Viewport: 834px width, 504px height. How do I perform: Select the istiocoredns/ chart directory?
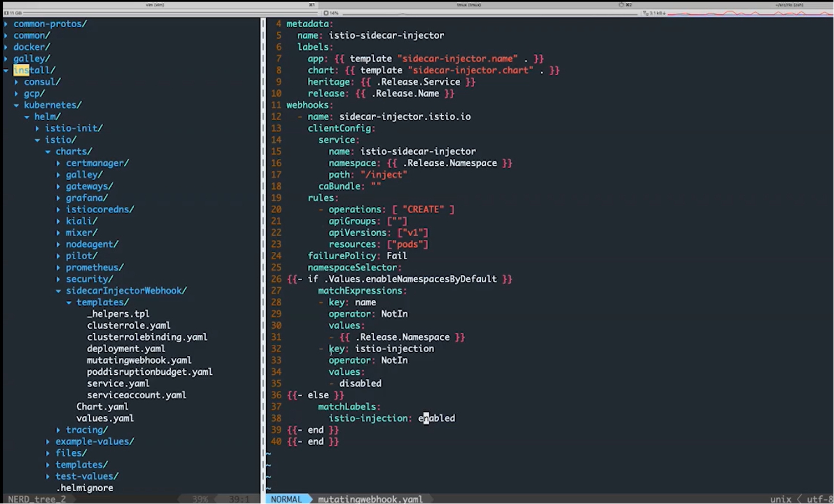(100, 210)
